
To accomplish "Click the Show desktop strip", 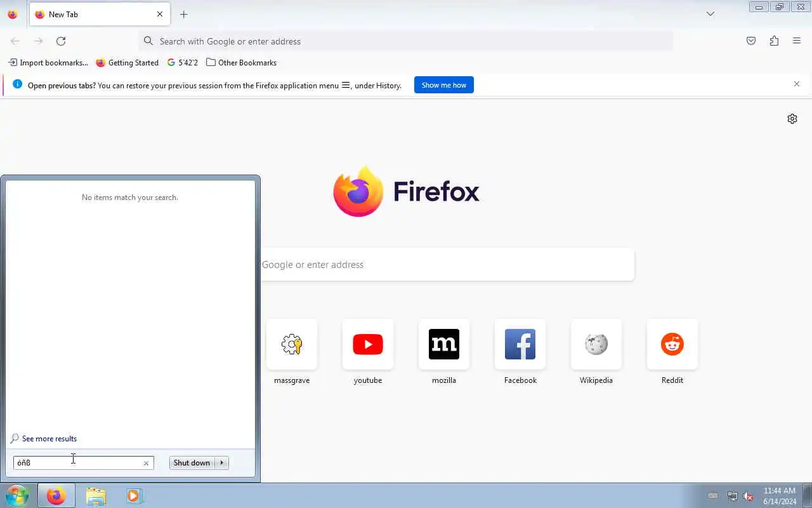I will click(807, 496).
